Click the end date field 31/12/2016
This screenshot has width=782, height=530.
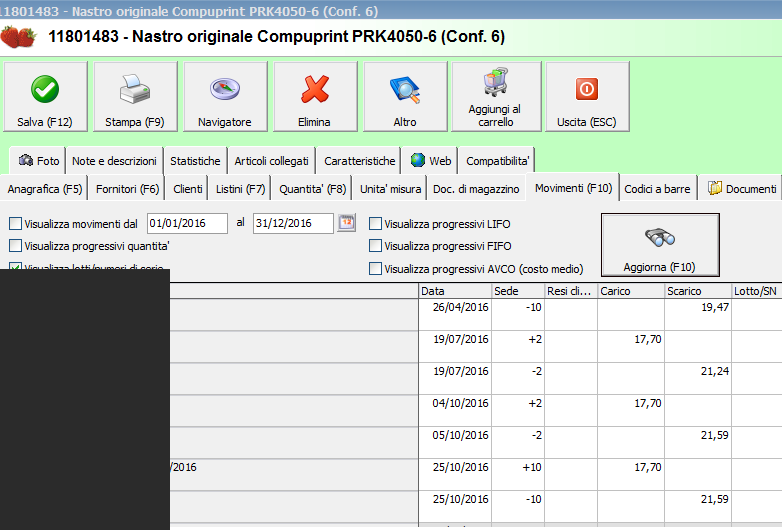point(293,223)
